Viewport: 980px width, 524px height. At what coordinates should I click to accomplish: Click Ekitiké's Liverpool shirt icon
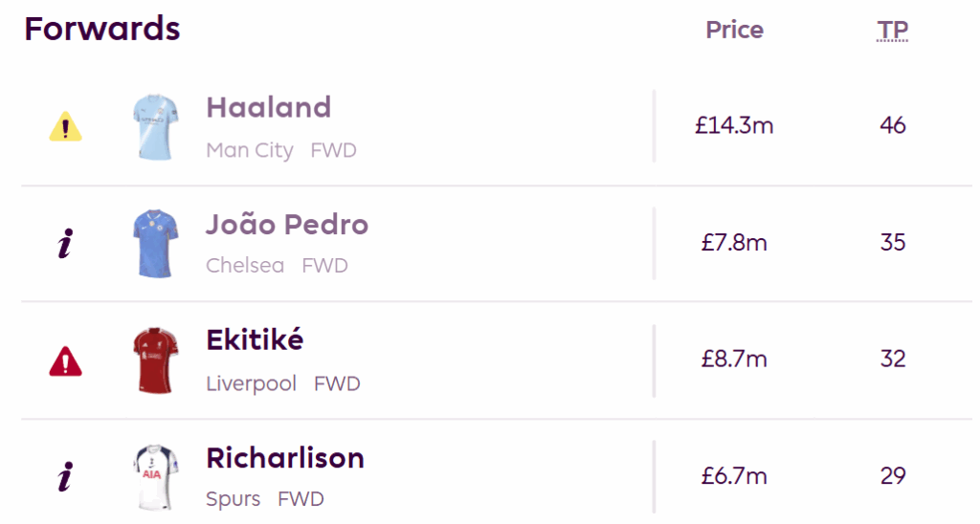click(x=155, y=360)
